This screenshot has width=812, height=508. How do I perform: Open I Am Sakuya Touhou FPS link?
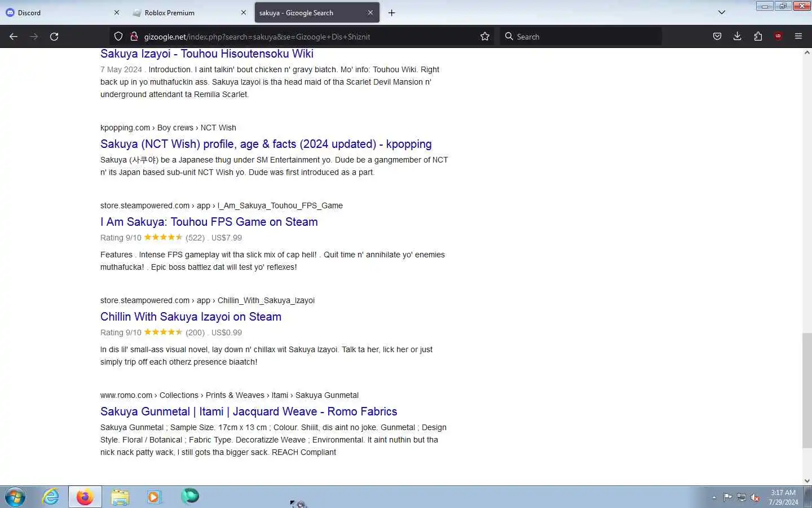[x=209, y=222]
